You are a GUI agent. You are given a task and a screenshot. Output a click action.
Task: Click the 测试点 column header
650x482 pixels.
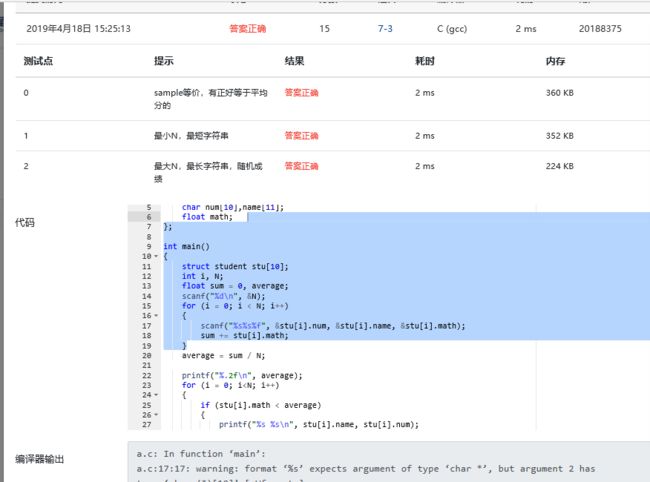pyautogui.click(x=38, y=61)
